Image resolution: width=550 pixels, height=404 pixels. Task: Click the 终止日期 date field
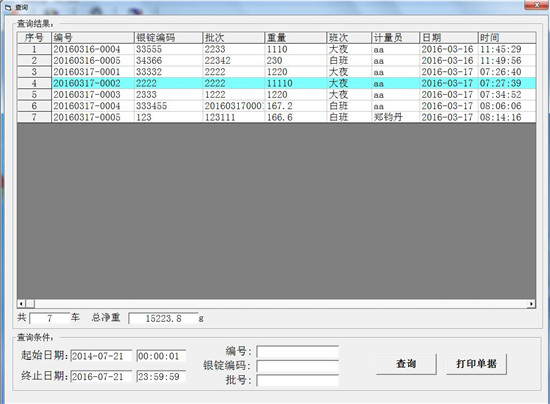pos(101,377)
